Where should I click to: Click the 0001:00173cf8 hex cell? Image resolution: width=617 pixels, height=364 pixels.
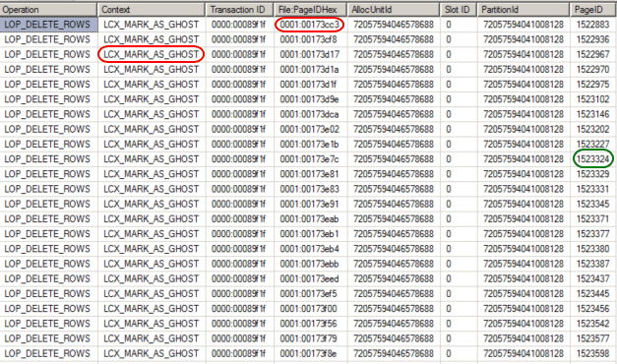pyautogui.click(x=310, y=39)
